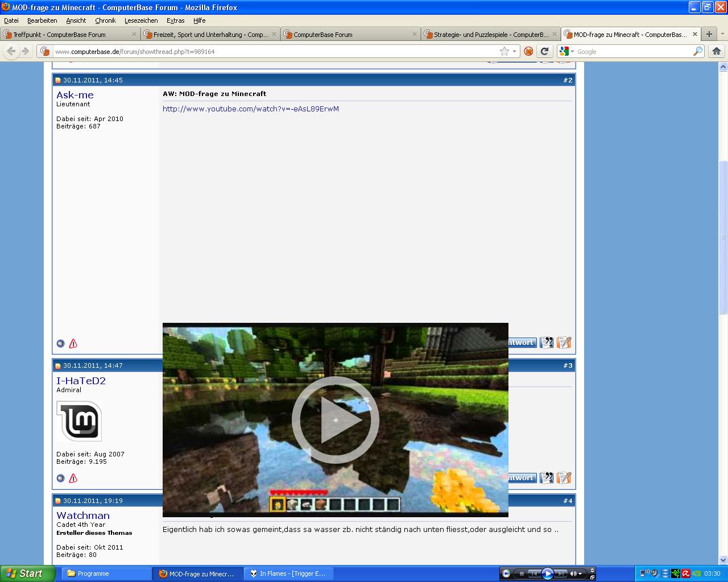Screen dimensions: 728x582
Task: Switch to the ComputerBase Forum tab
Action: [350, 34]
